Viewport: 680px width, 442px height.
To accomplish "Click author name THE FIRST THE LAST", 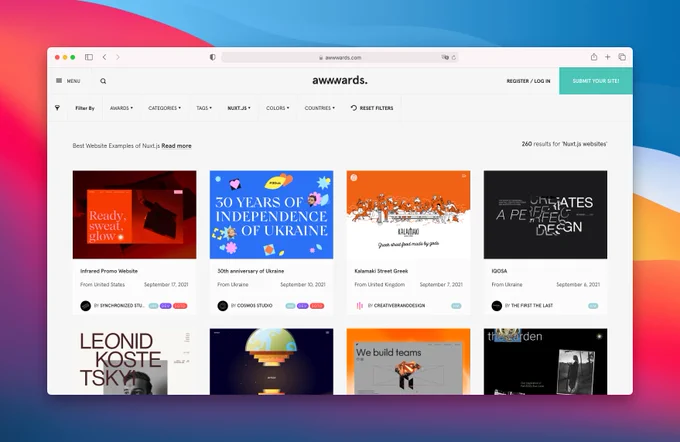I will tap(532, 306).
